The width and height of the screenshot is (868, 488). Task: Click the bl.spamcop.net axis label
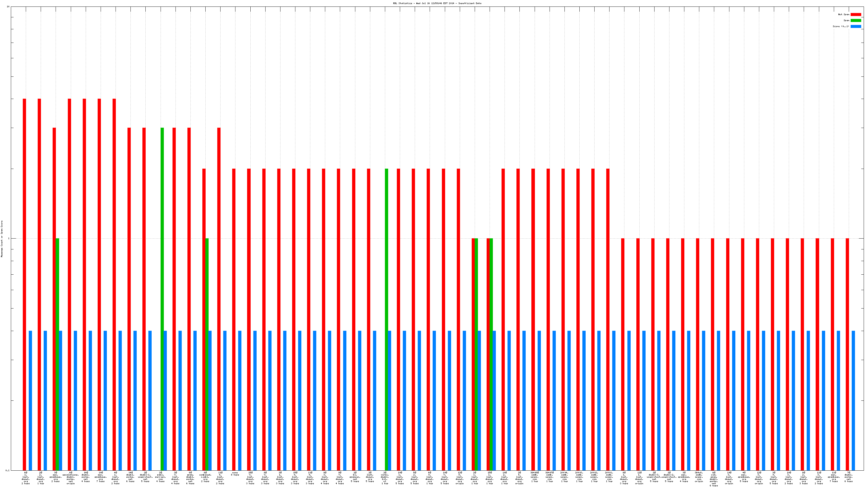[355, 477]
